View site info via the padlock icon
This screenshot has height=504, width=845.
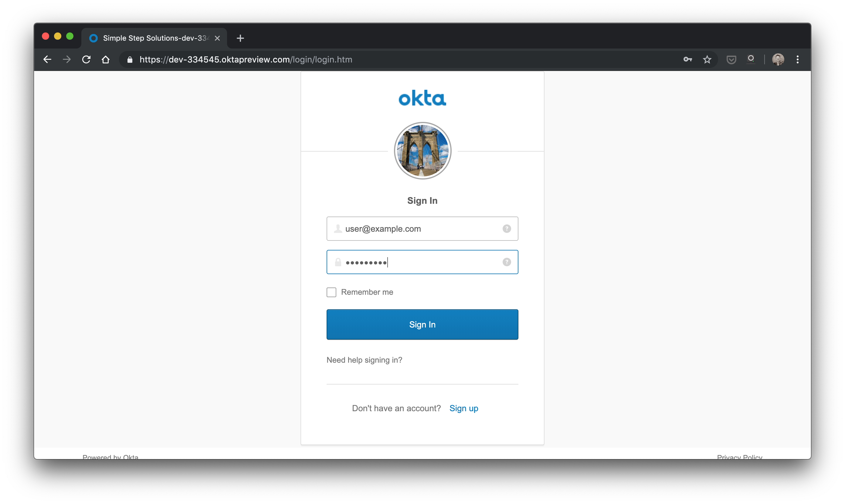click(130, 60)
